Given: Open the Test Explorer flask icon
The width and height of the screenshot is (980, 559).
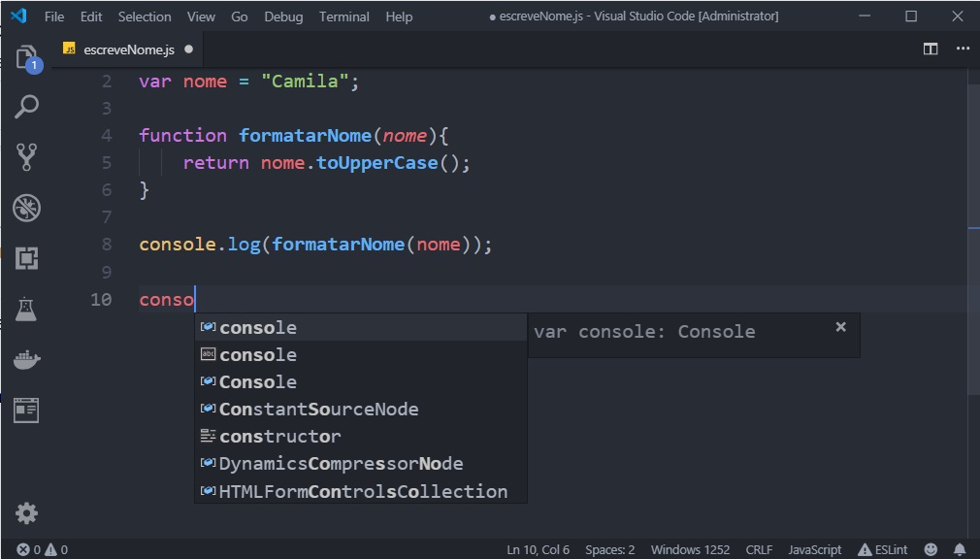Looking at the screenshot, I should (26, 309).
